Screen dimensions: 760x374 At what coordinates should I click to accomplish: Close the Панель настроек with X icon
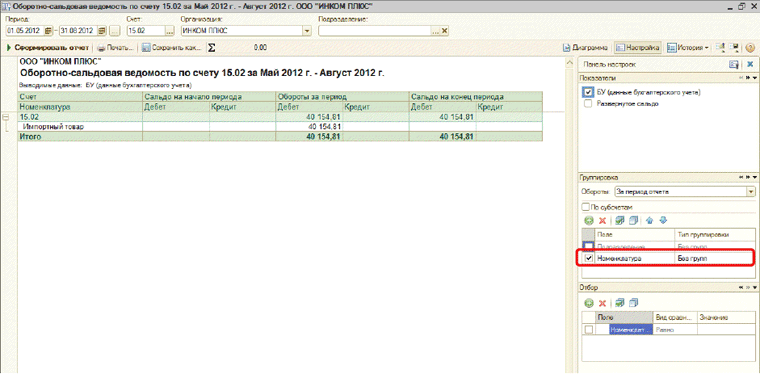click(x=750, y=64)
